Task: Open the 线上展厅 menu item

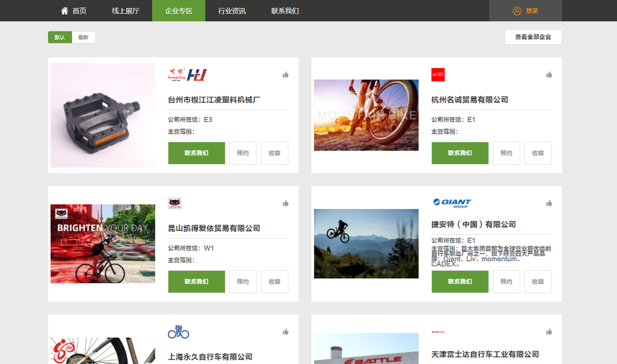Action: pyautogui.click(x=126, y=11)
